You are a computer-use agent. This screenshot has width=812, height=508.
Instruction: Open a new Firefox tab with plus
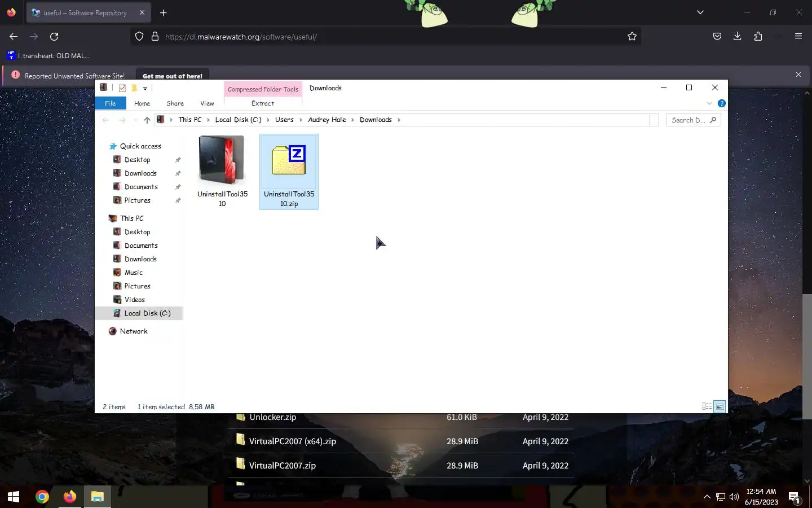click(x=163, y=12)
